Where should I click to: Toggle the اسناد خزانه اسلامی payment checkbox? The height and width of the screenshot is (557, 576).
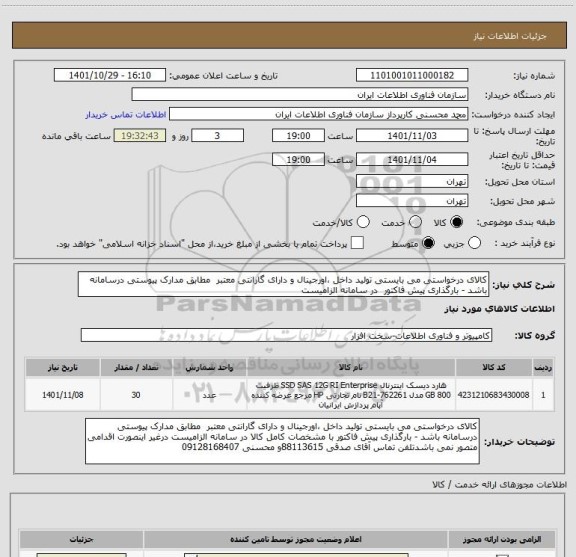click(x=357, y=243)
